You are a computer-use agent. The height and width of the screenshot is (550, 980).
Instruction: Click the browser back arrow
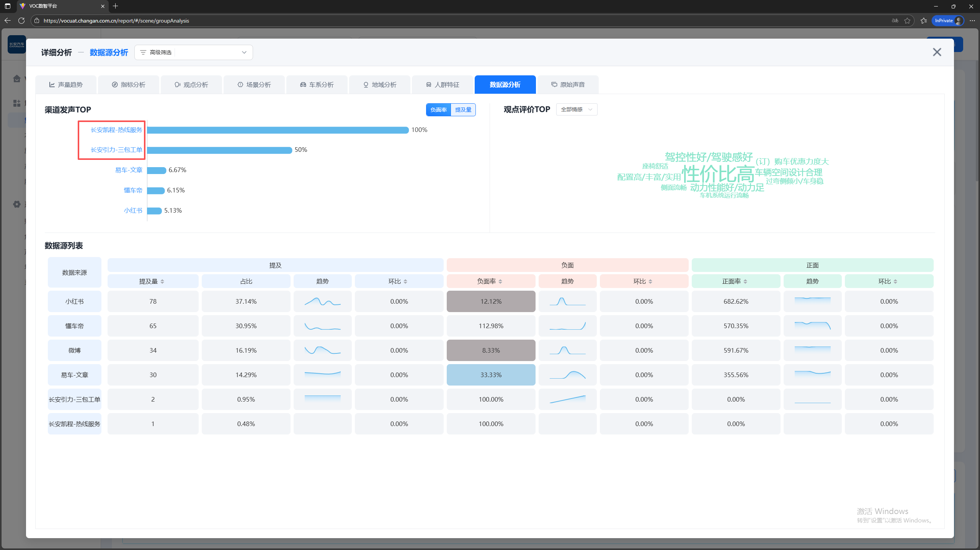(7, 21)
